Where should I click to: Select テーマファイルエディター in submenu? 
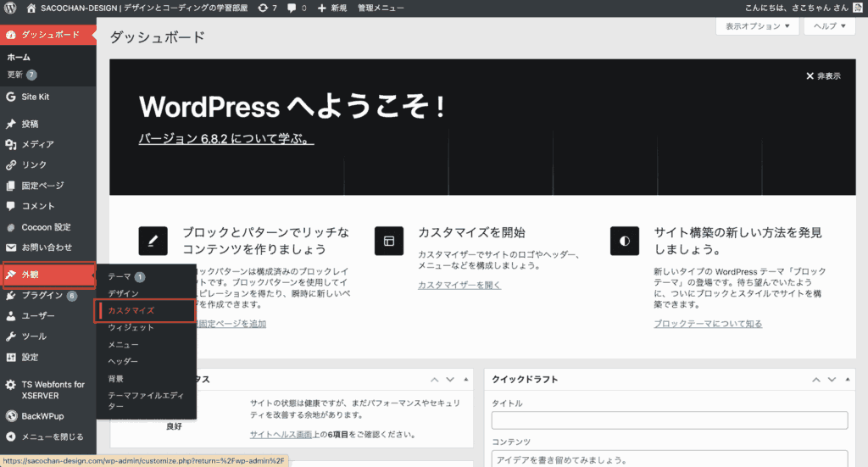pos(146,401)
